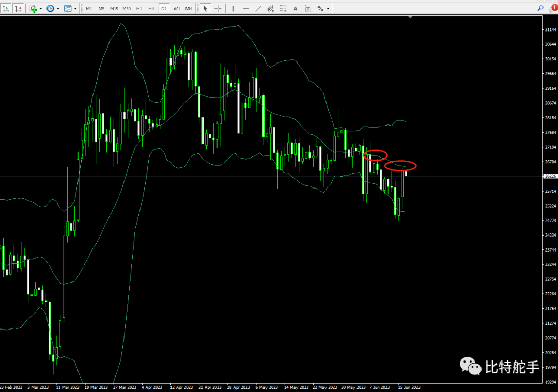Open the search magnifier icon
The height and width of the screenshot is (392, 558).
tap(540, 8)
